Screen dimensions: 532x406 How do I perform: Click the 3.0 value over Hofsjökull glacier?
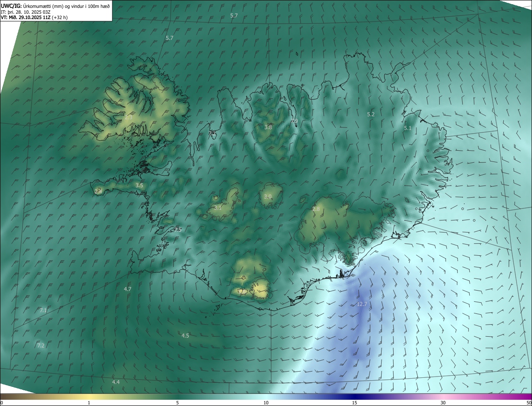(268, 196)
